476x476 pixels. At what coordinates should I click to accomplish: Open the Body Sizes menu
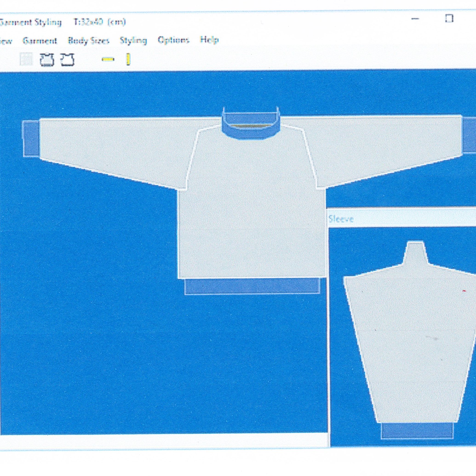pos(89,41)
